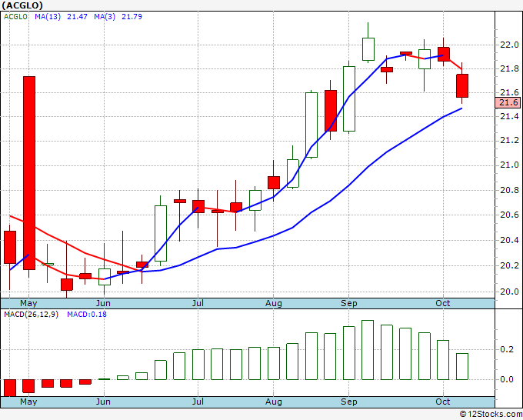Click Sep on the MACD panel axis
Image resolution: width=523 pixels, height=420 pixels.
tap(349, 402)
